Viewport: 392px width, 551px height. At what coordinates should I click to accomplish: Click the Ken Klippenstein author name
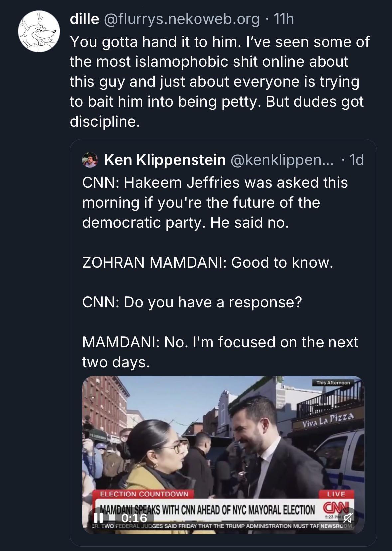click(165, 160)
